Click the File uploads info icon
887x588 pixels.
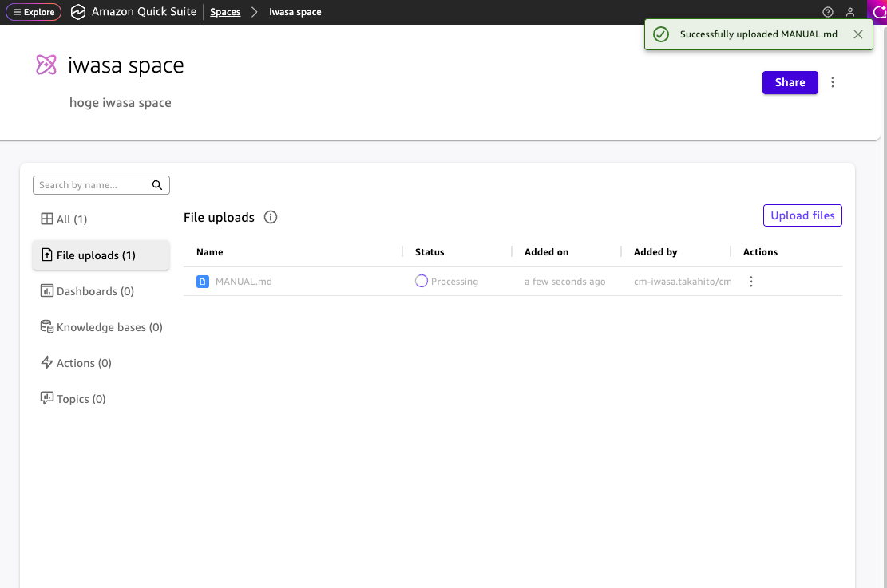(271, 217)
